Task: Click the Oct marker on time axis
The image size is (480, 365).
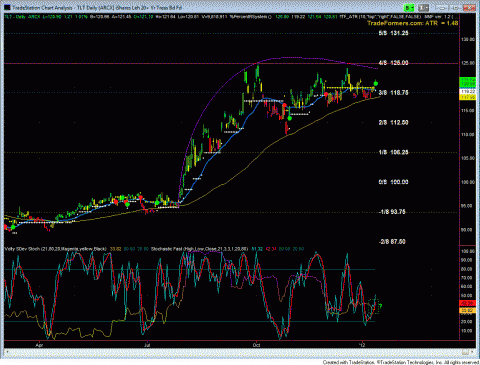Action: click(x=256, y=345)
